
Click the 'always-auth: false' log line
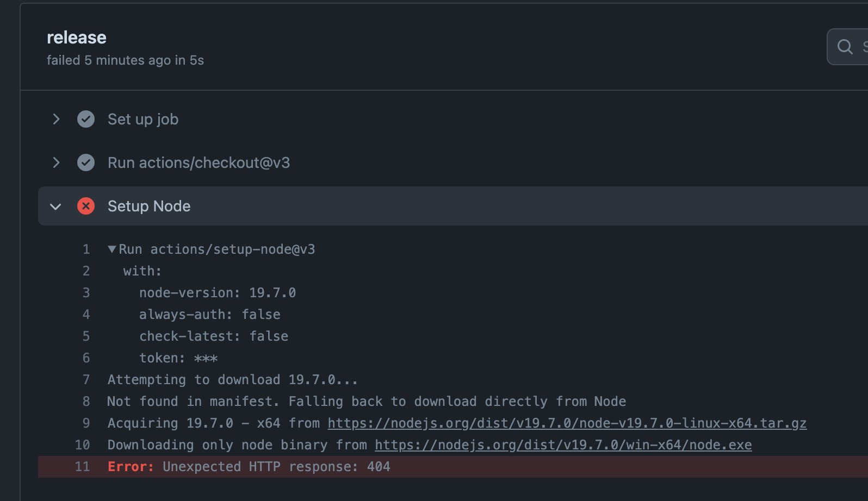coord(210,315)
